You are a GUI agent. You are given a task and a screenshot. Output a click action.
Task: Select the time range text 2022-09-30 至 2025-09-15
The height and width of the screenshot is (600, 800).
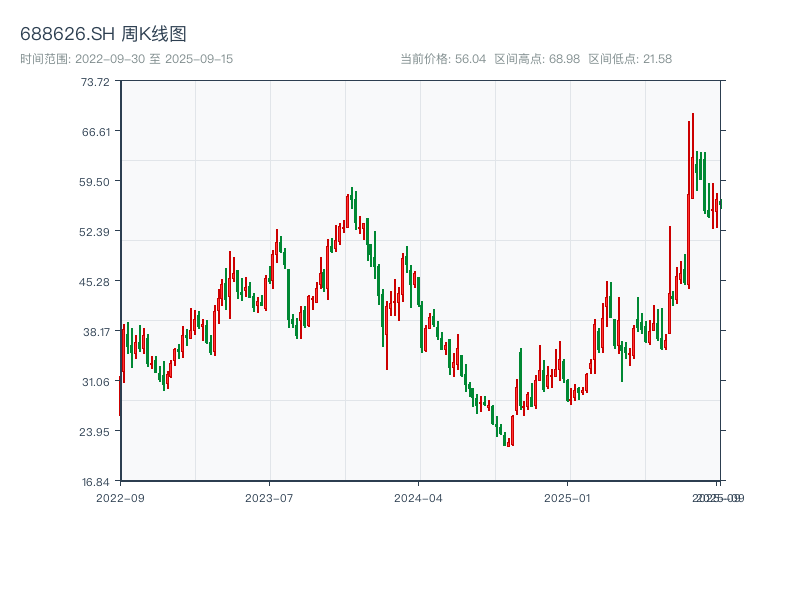pos(154,59)
